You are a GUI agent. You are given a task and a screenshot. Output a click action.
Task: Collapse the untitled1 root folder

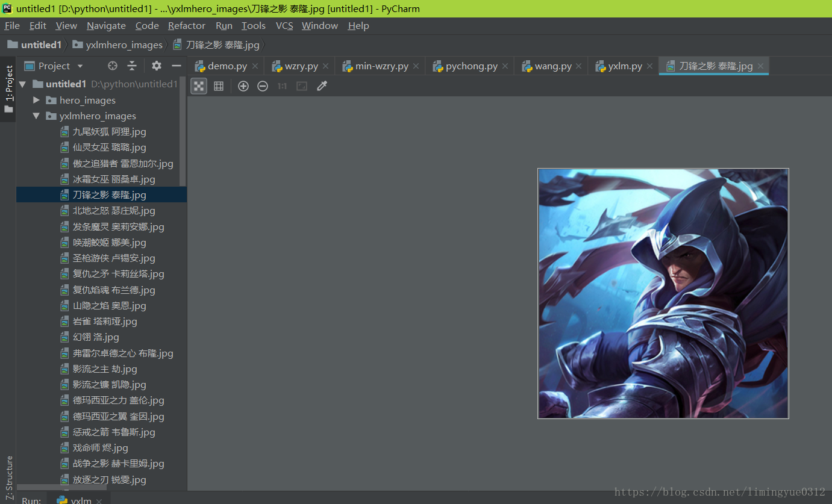(23, 84)
